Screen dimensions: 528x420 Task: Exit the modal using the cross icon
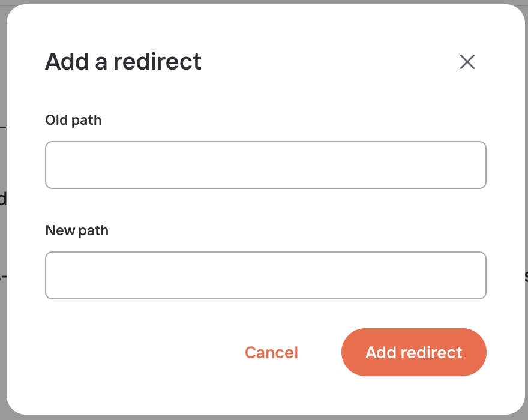(x=467, y=62)
